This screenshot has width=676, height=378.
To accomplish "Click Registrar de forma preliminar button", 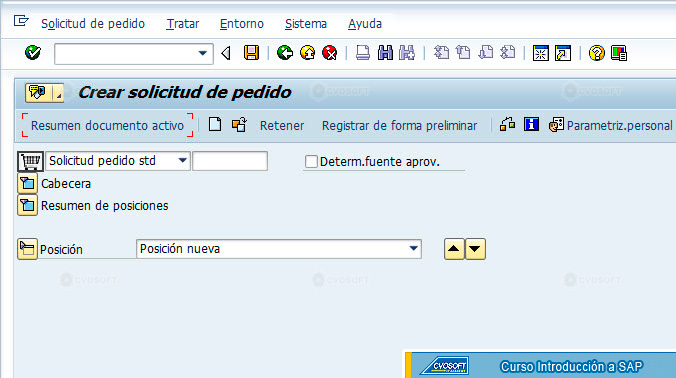I will (x=399, y=125).
